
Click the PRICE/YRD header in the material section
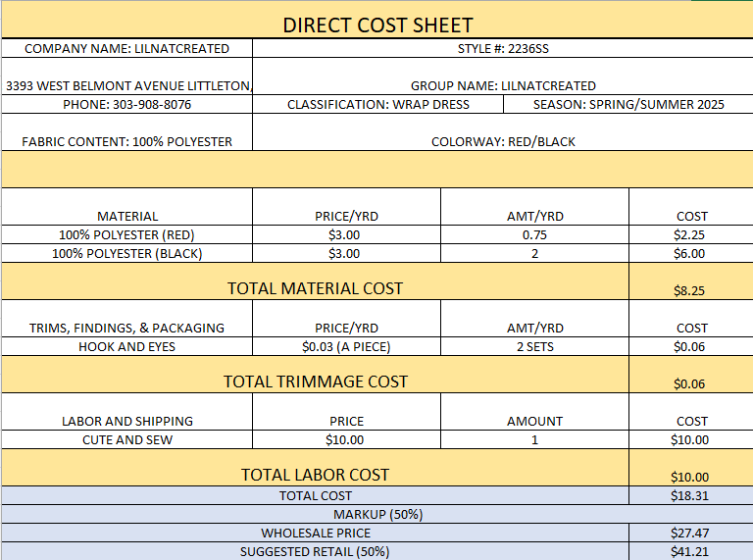tap(346, 207)
